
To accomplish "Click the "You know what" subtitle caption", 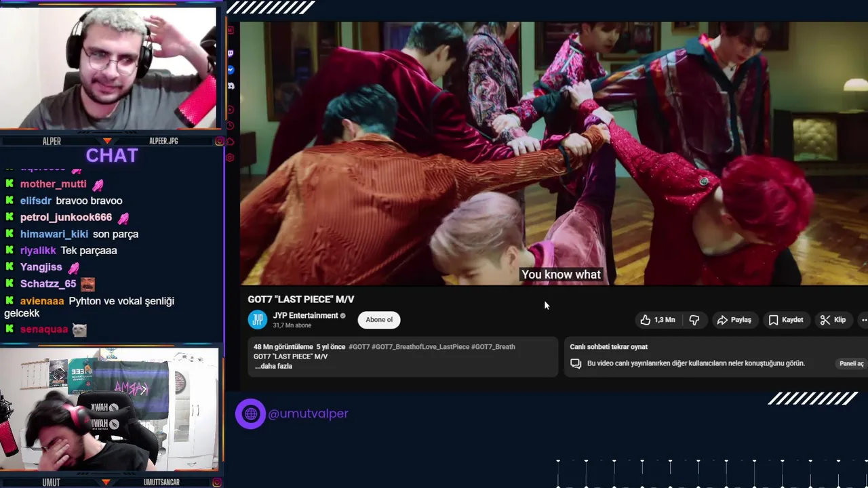I will (x=561, y=274).
